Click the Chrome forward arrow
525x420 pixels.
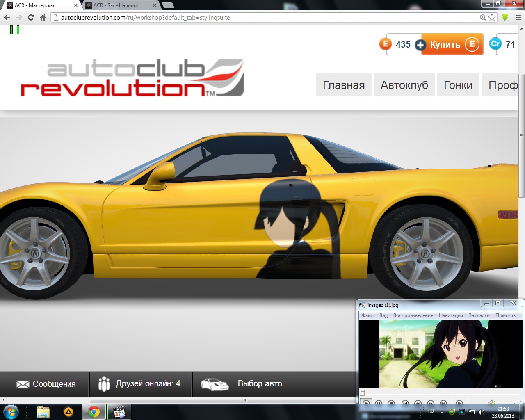click(19, 17)
